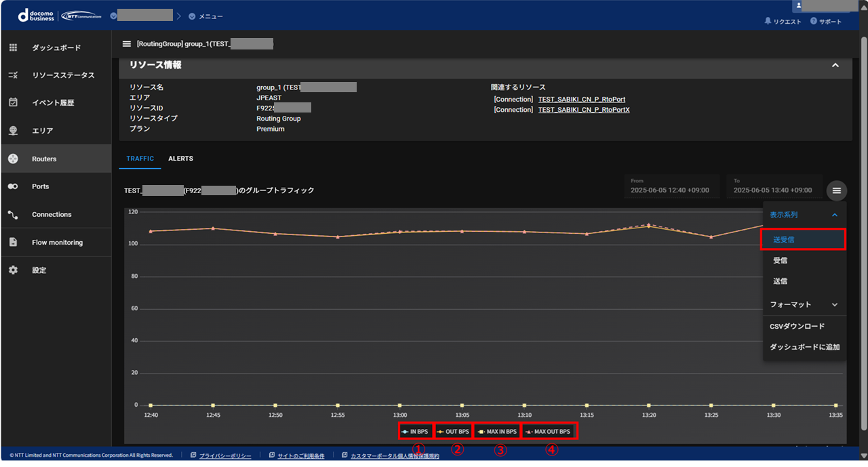Hide the MAX OUT BPS legend series

point(549,431)
